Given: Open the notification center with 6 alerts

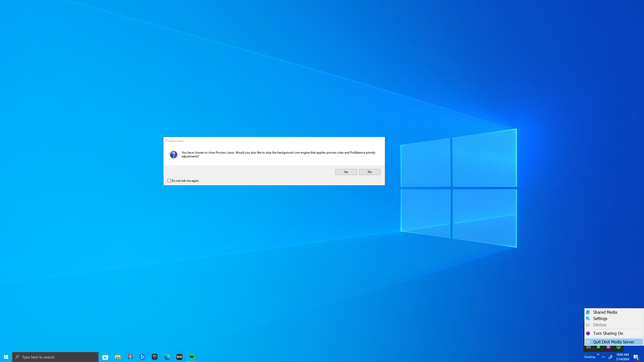Looking at the screenshot, I should [x=636, y=357].
